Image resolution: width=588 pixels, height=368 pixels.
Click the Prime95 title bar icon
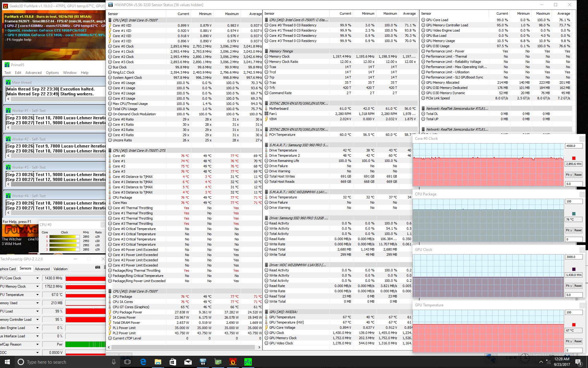tap(7, 65)
